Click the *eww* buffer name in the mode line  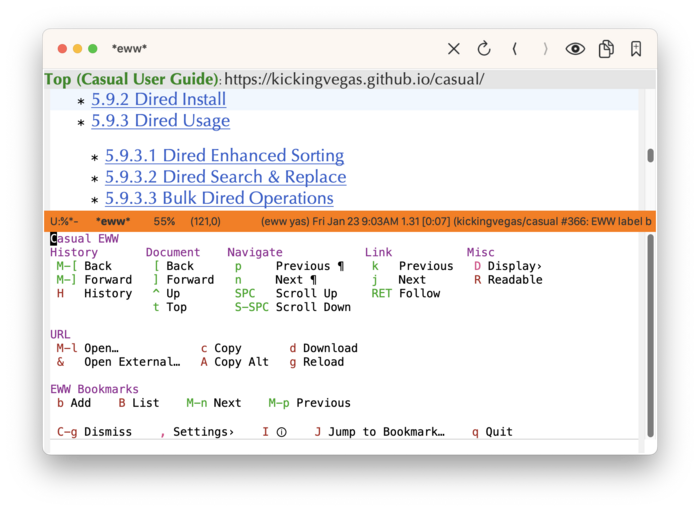pyautogui.click(x=113, y=221)
